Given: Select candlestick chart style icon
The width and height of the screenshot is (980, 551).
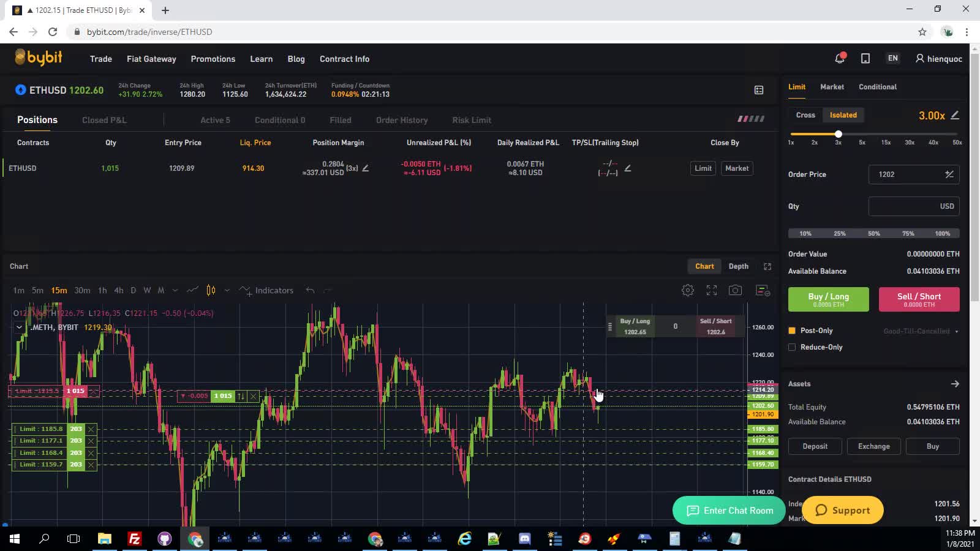Looking at the screenshot, I should click(211, 290).
